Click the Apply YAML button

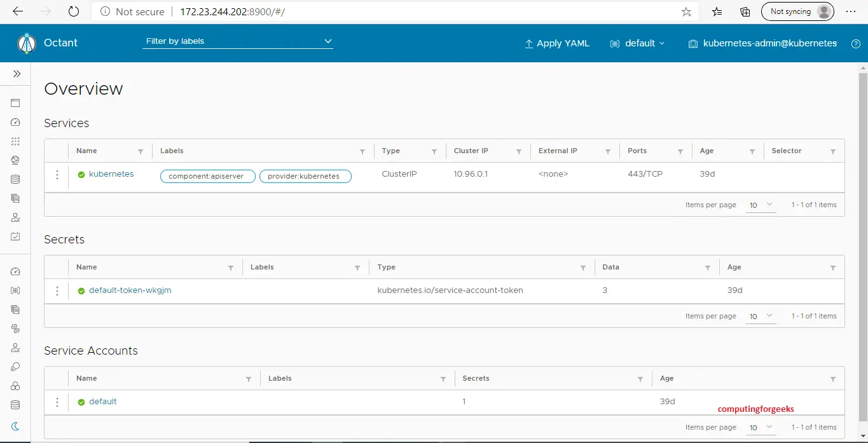(x=556, y=43)
